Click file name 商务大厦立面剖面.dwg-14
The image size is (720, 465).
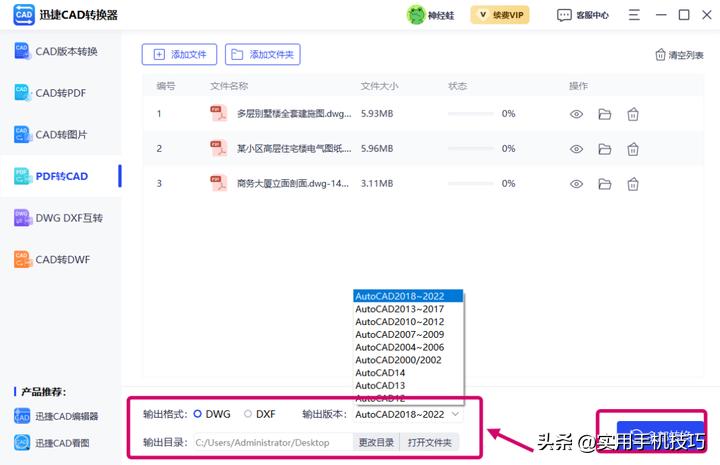pos(292,183)
